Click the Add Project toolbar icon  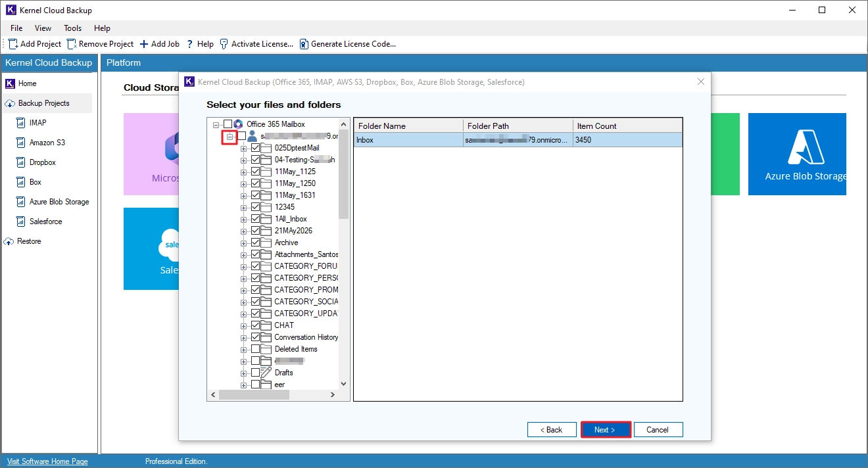[13, 44]
